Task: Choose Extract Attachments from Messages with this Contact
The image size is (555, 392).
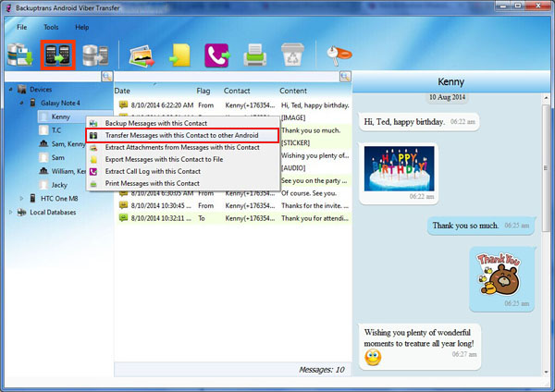Action: click(x=182, y=147)
